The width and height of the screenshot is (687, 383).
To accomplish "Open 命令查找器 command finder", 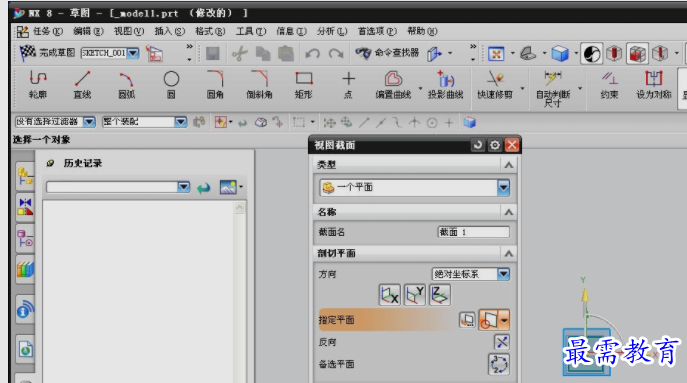I will (388, 53).
